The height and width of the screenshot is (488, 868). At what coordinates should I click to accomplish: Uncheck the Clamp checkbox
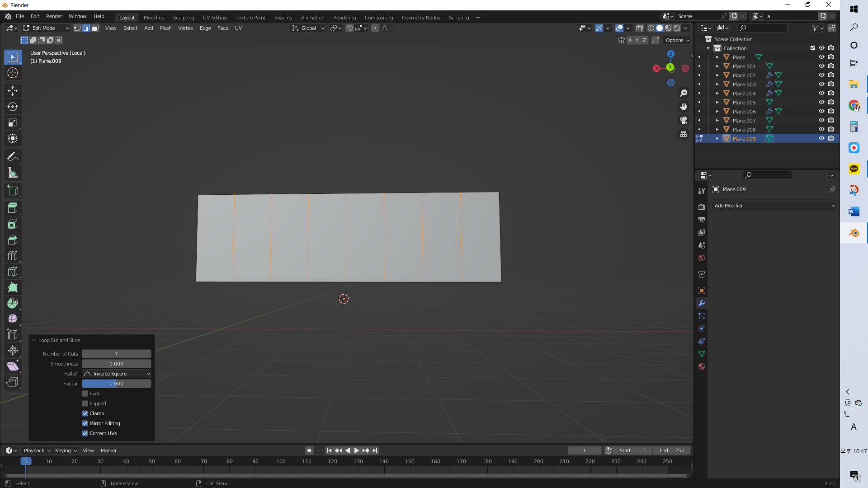coord(85,413)
